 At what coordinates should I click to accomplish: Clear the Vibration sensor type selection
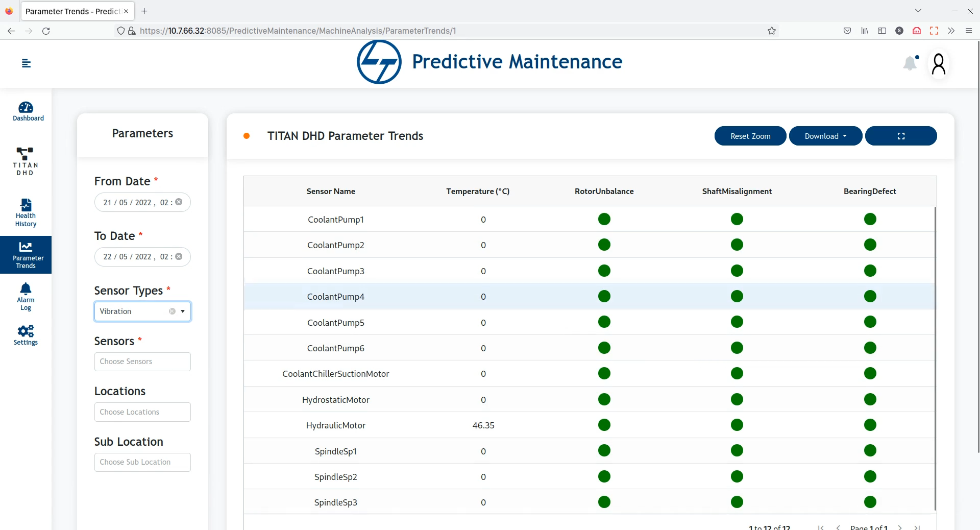pyautogui.click(x=172, y=311)
